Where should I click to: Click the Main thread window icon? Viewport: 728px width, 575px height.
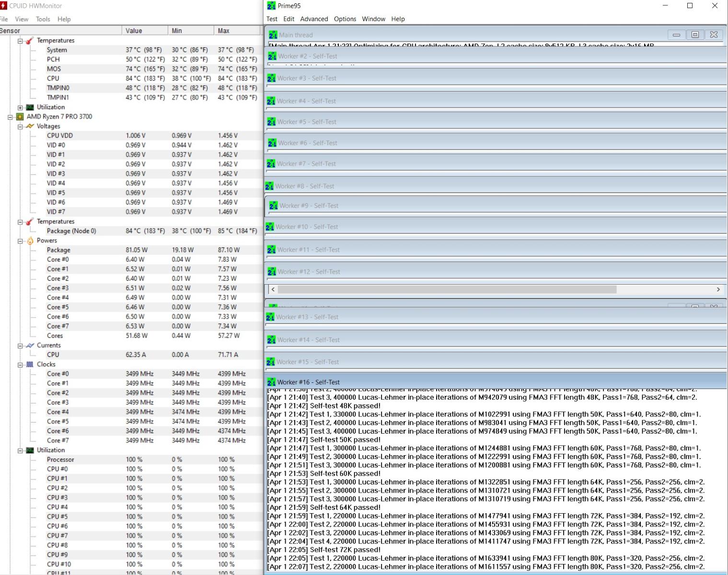[x=273, y=35]
